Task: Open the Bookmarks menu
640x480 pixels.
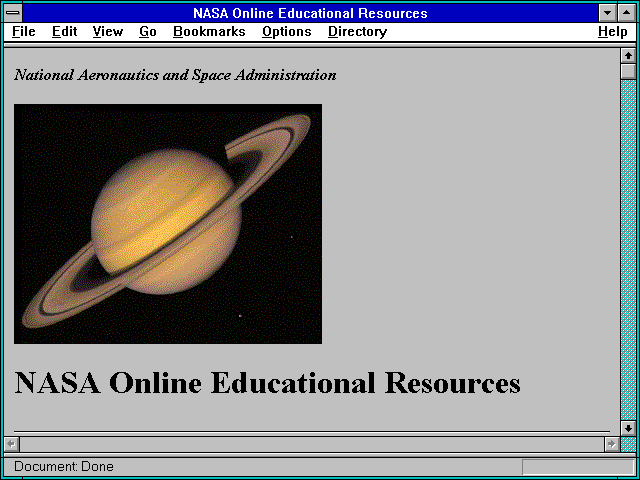Action: click(x=209, y=32)
